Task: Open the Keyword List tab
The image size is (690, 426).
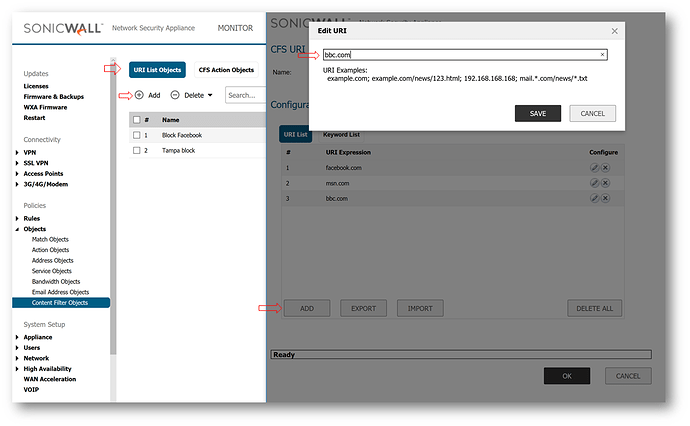Action: (x=341, y=134)
